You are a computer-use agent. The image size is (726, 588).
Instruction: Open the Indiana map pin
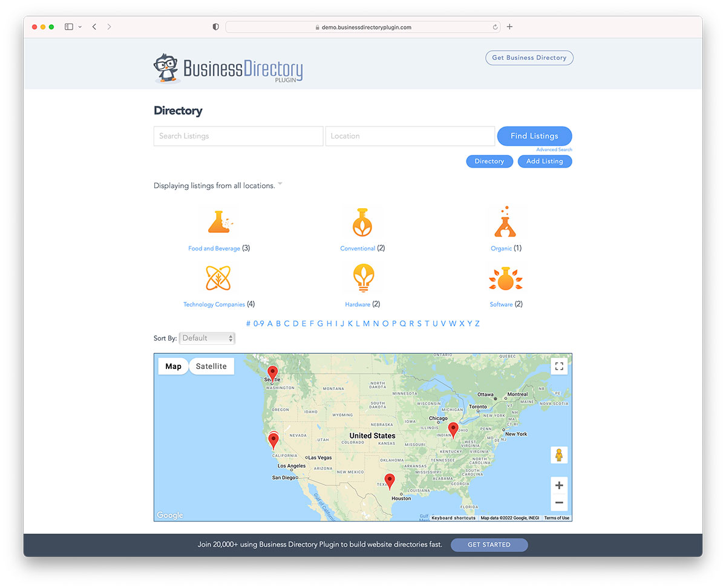tap(453, 430)
